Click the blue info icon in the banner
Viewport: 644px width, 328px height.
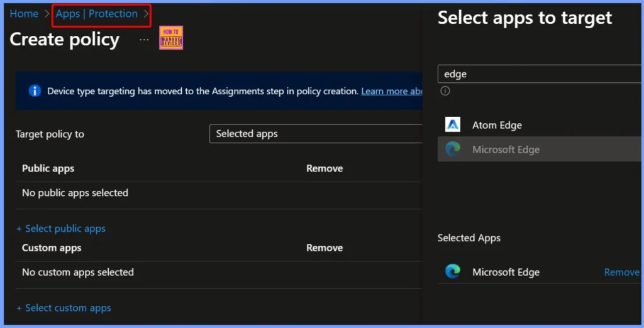35,91
